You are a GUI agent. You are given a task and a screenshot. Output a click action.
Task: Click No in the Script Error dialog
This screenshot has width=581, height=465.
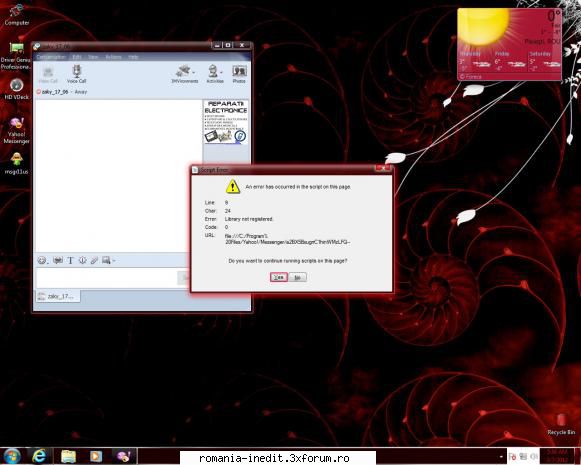pos(298,277)
